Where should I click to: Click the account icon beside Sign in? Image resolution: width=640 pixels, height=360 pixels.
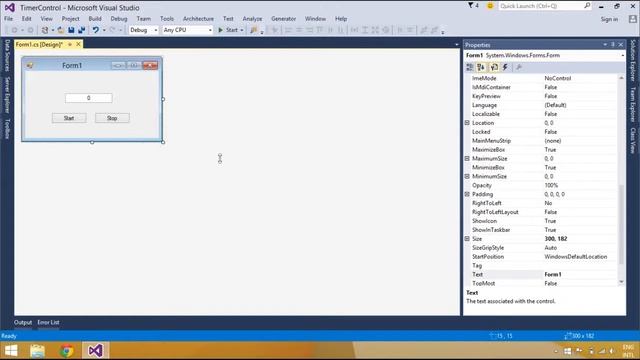click(x=632, y=19)
